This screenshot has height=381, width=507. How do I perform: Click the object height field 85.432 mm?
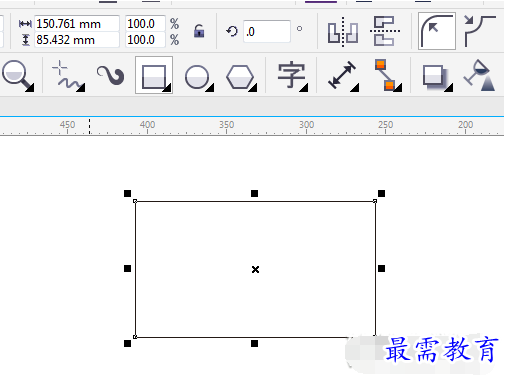(x=77, y=40)
